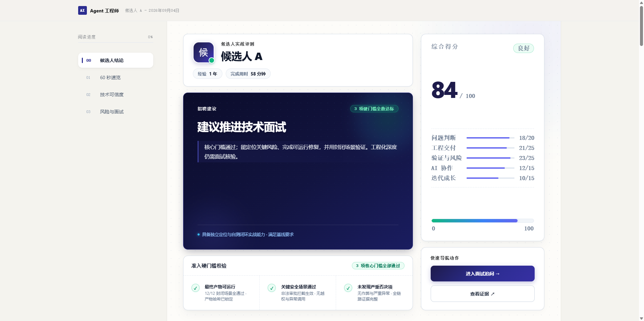Click check icon beside 关键安全场景通过
The height and width of the screenshot is (321, 644).
click(272, 288)
